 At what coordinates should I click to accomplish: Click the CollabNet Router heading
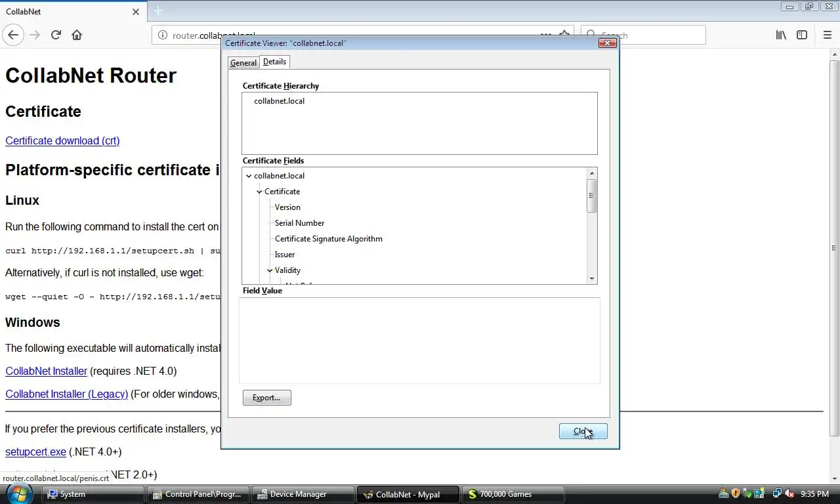[91, 75]
